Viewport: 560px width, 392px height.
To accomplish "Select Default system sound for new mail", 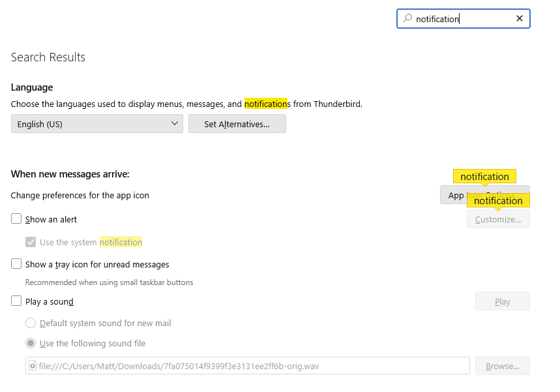I will tap(31, 323).
